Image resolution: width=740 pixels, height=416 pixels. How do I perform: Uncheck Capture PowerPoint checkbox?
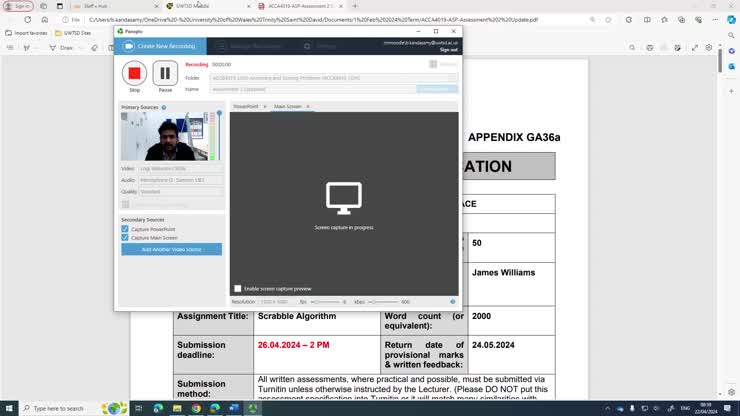point(125,229)
